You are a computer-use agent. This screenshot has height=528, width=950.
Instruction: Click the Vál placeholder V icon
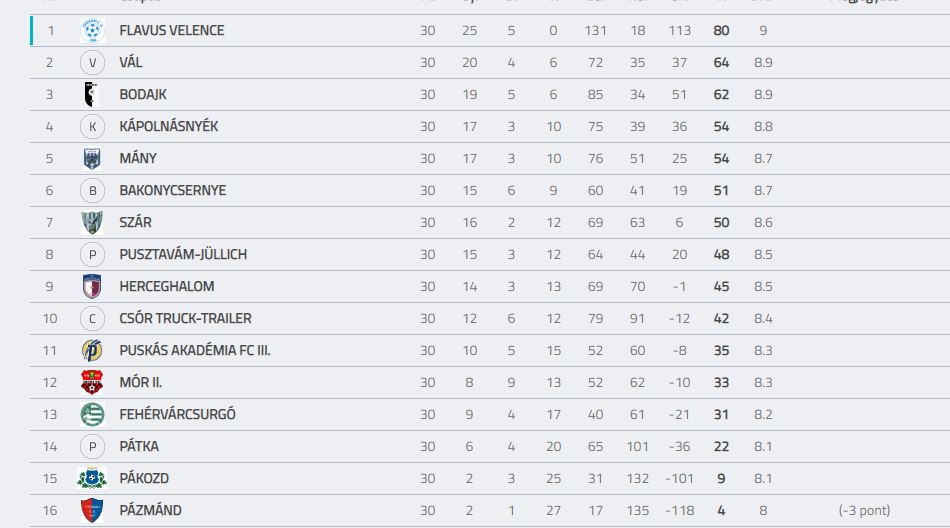pos(92,62)
